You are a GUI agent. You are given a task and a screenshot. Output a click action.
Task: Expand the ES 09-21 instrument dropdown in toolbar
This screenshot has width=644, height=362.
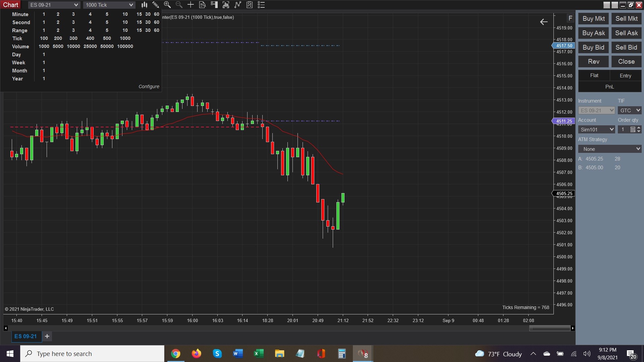76,5
